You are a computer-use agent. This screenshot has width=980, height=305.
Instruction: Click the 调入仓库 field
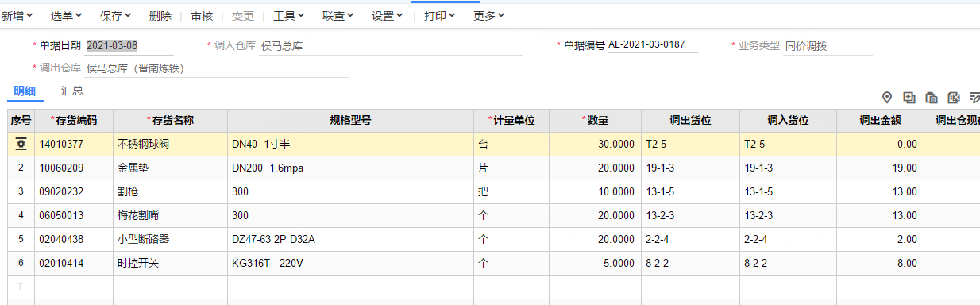(x=392, y=46)
